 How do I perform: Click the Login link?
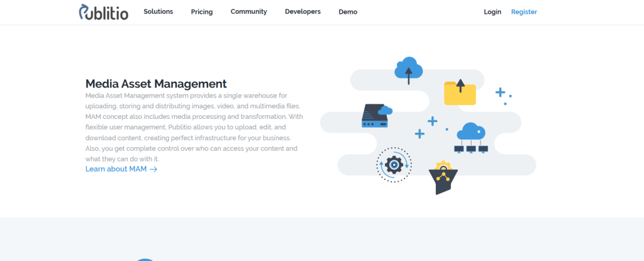point(492,12)
